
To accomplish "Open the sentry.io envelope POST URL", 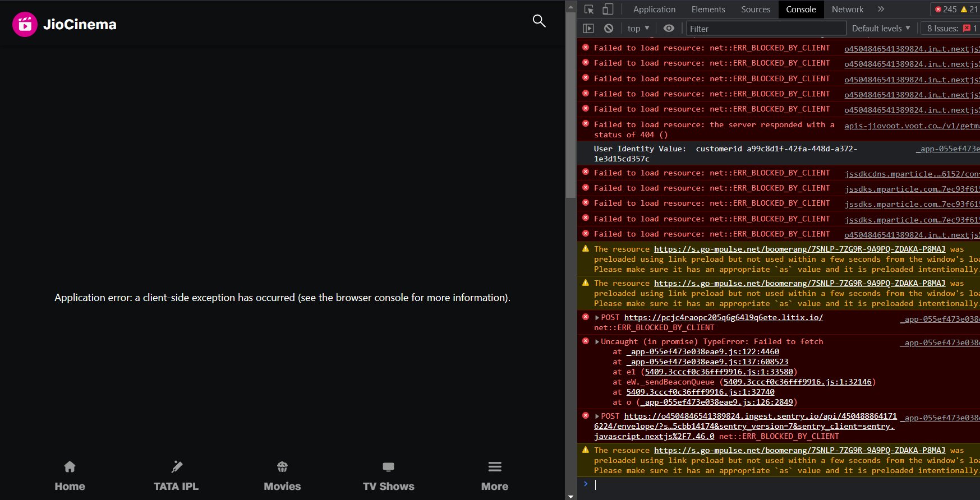I will [x=746, y=426].
